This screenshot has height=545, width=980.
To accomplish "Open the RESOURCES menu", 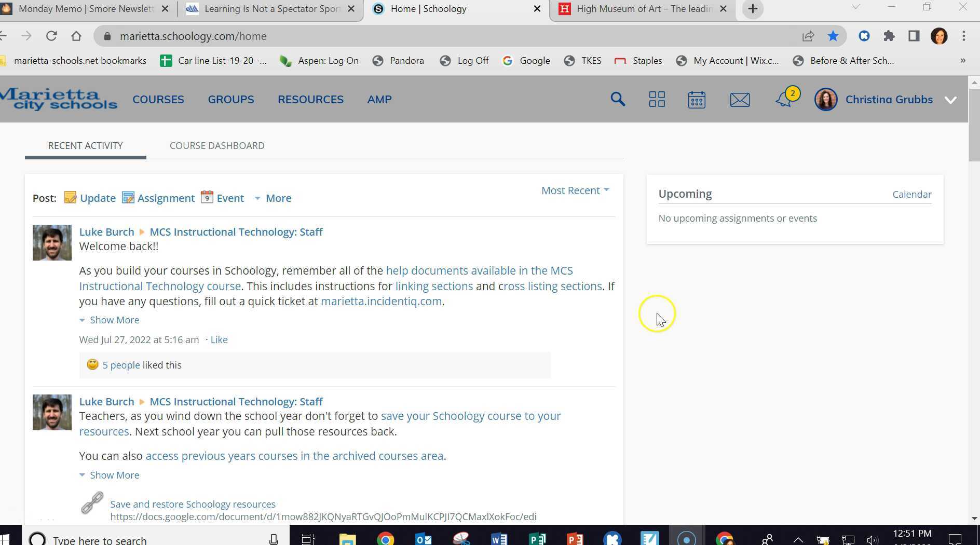I will (310, 99).
